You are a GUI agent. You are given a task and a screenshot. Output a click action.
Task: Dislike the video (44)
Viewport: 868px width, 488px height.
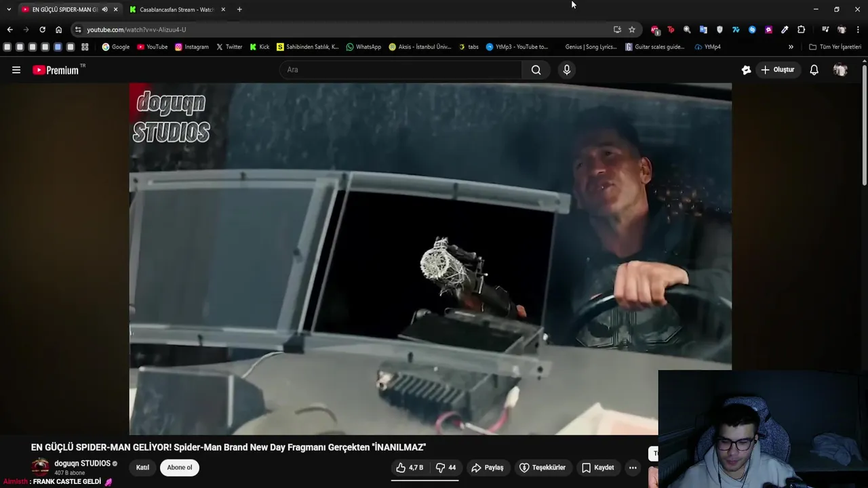[446, 468]
